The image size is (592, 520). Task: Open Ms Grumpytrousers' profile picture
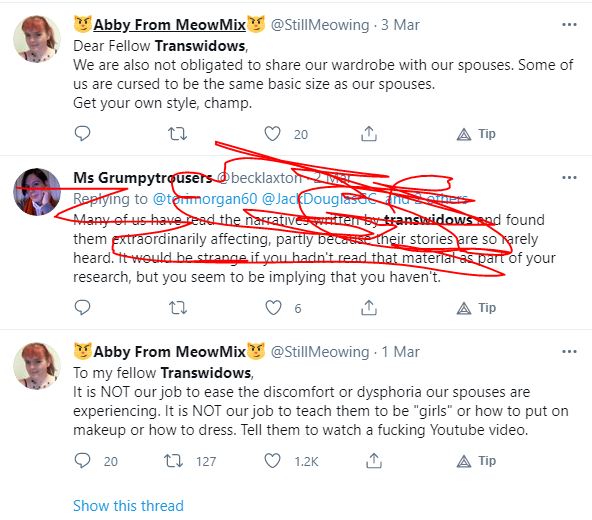point(37,191)
